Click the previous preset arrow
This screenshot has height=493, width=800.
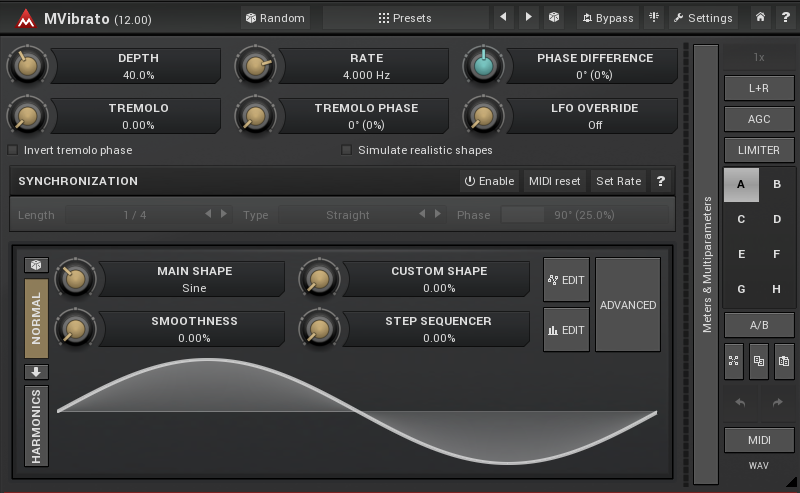(x=504, y=17)
